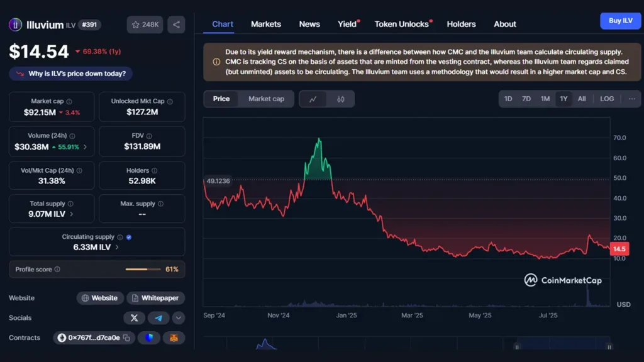
Task: Grab the left range handle of chart navigator
Action: (517, 347)
